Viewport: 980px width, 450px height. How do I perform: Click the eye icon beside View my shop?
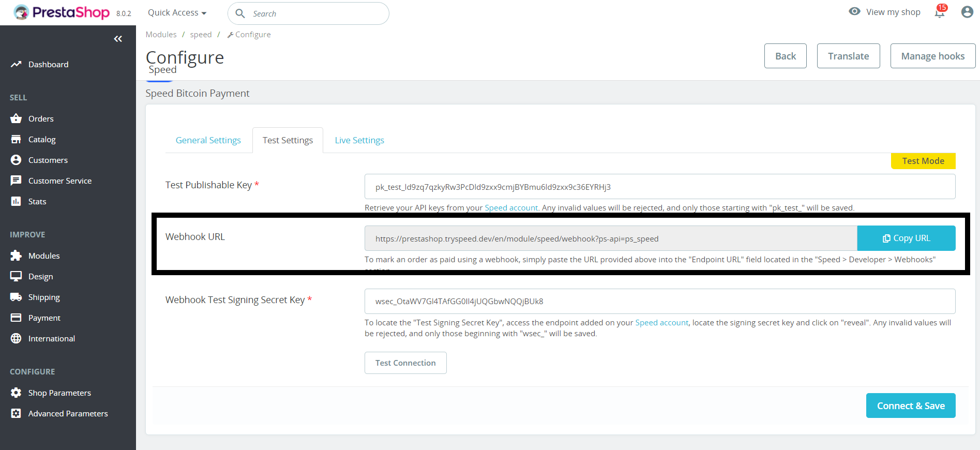pyautogui.click(x=854, y=11)
